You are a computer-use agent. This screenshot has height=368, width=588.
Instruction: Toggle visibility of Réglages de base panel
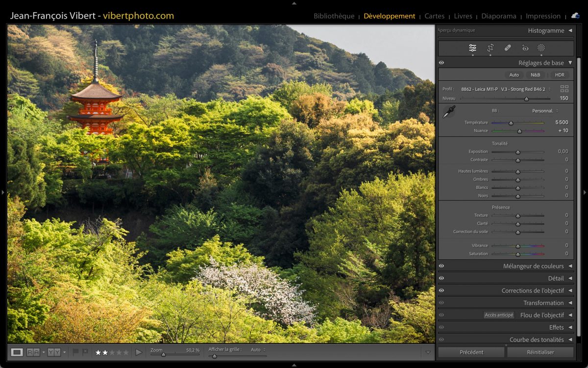(x=441, y=63)
